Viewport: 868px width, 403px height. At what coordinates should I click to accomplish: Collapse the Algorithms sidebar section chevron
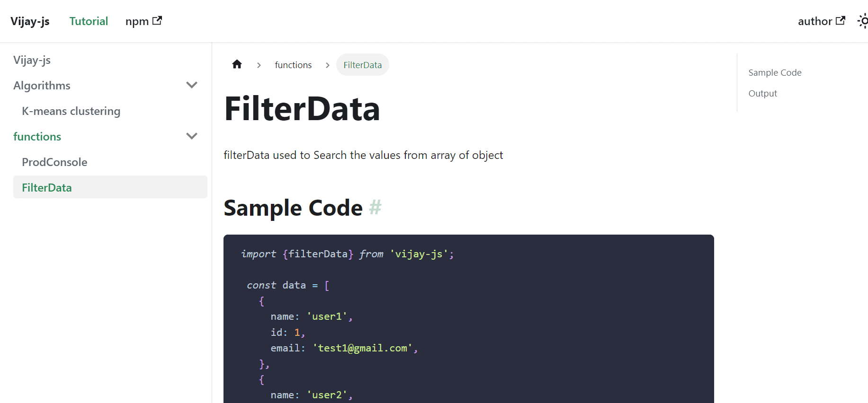pos(192,86)
